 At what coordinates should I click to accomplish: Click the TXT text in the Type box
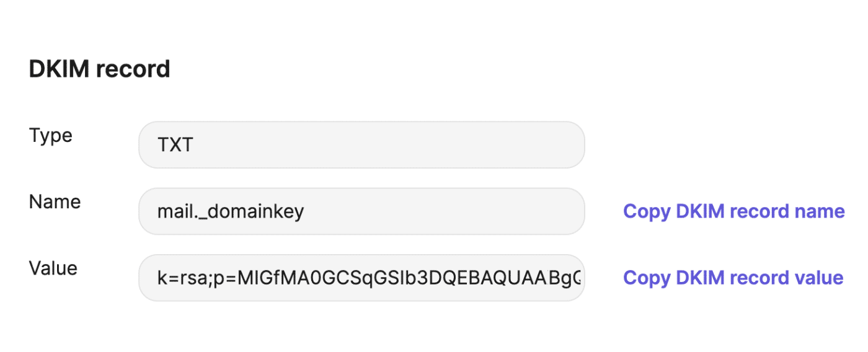(175, 146)
